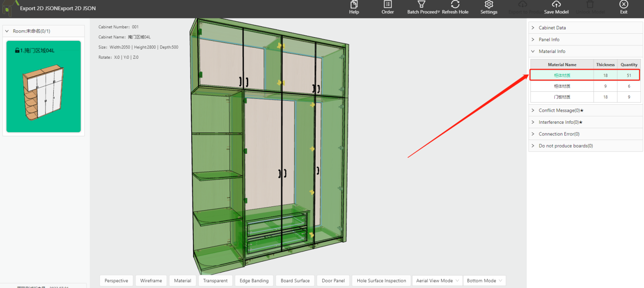Collapse the Room 未命名(0/1) tree node
644x288 pixels.
[7, 31]
